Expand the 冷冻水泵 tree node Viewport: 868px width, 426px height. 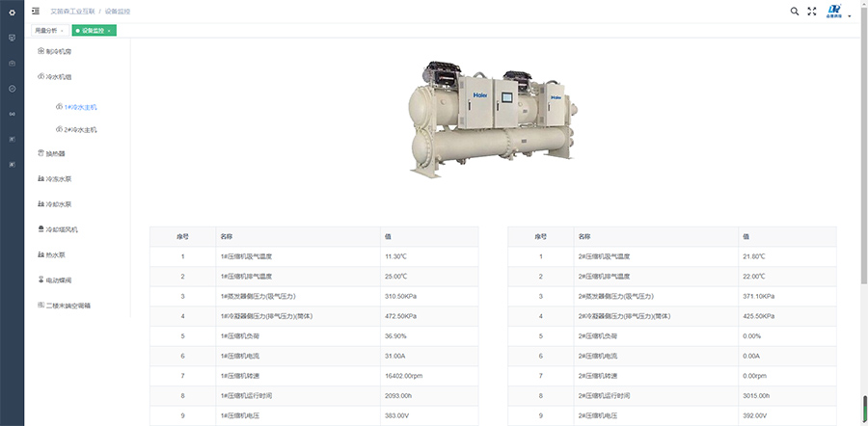59,179
